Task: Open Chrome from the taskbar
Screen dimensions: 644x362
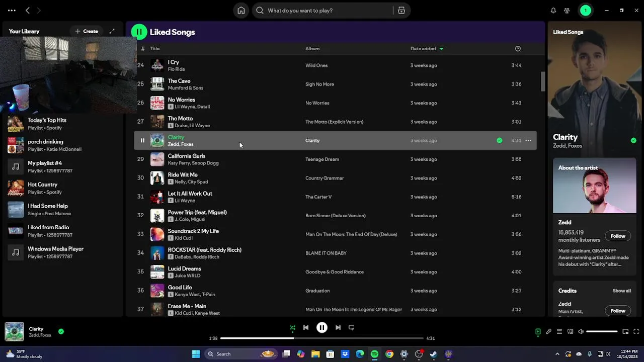Action: (x=389, y=354)
